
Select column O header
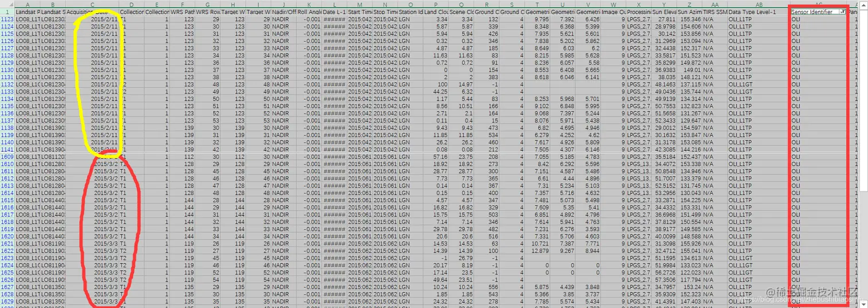tap(410, 4)
